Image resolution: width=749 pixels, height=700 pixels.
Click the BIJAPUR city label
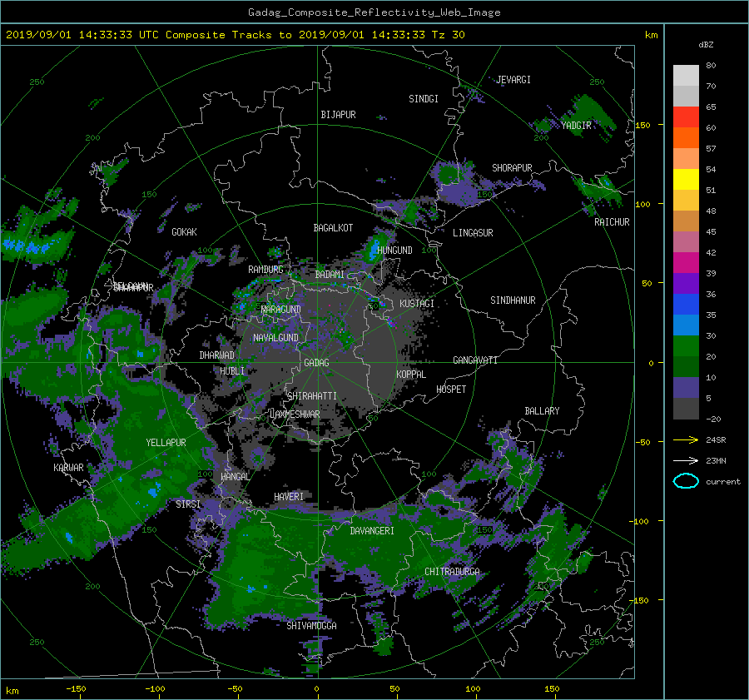pyautogui.click(x=338, y=115)
